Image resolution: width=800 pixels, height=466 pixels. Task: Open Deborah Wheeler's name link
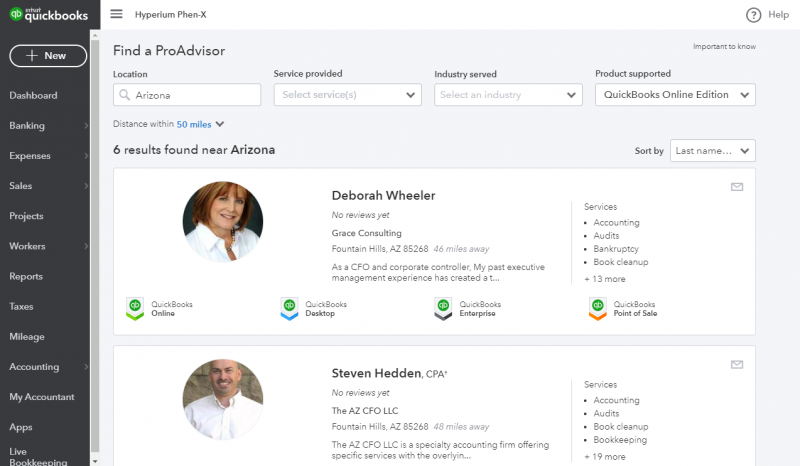(383, 195)
